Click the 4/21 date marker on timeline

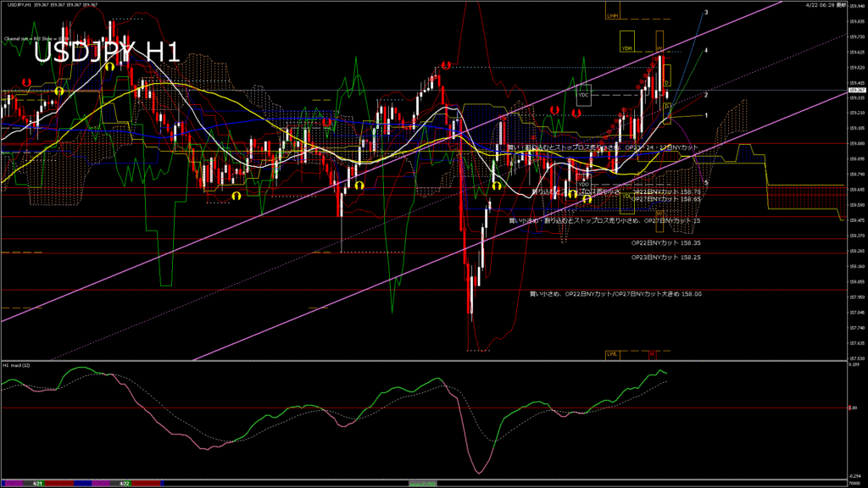point(38,483)
